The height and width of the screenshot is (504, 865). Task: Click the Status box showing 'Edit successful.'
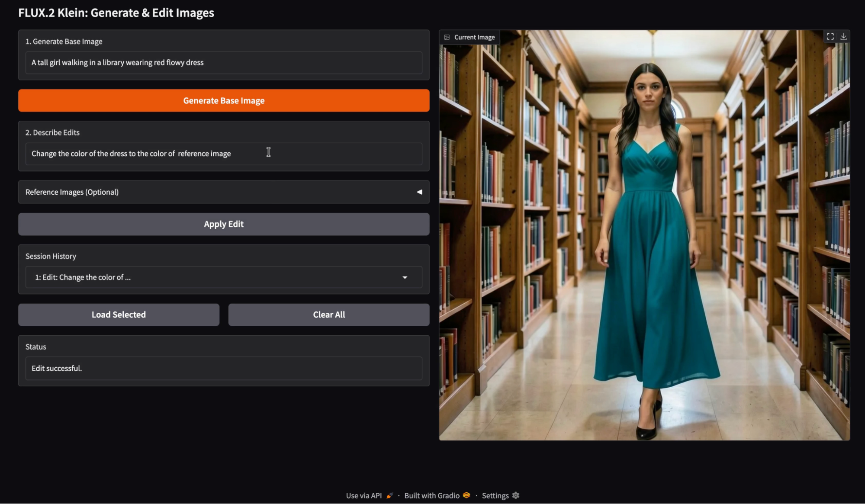pyautogui.click(x=224, y=368)
